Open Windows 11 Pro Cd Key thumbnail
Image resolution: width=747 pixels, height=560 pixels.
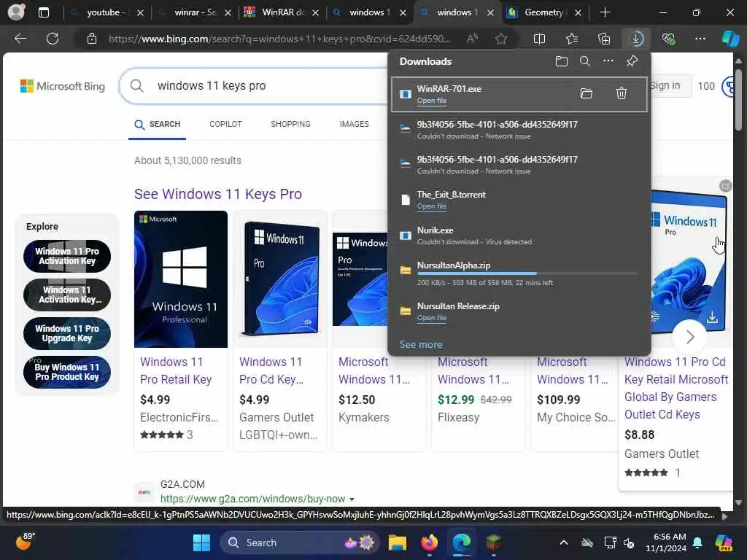pos(279,279)
